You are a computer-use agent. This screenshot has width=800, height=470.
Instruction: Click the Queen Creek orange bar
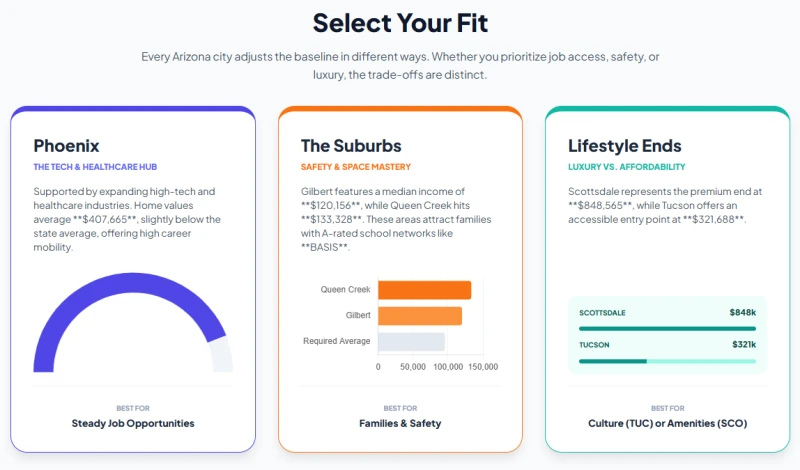click(x=424, y=290)
